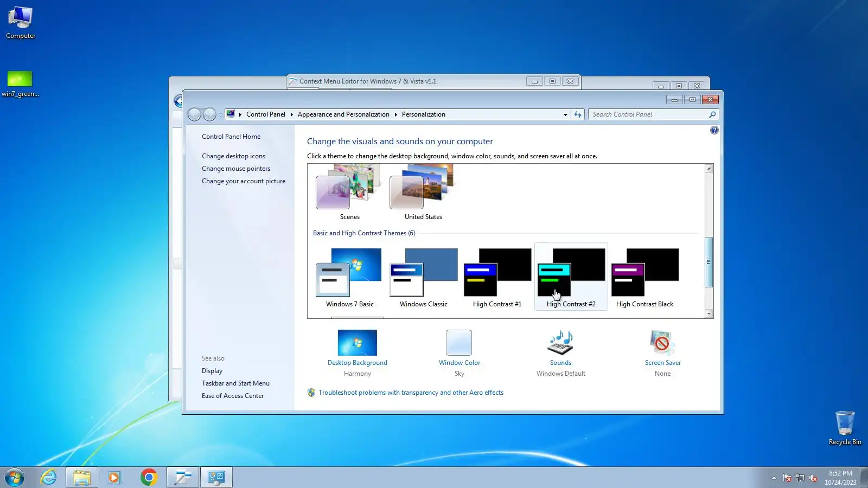This screenshot has width=868, height=488.
Task: Expand the arrow before Control Panel breadcrumb
Action: tap(240, 114)
